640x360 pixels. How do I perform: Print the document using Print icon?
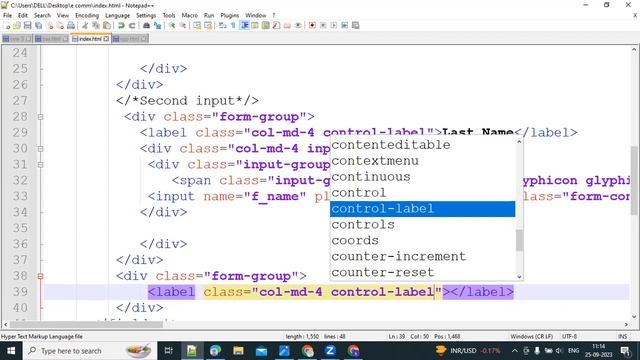pyautogui.click(x=71, y=25)
